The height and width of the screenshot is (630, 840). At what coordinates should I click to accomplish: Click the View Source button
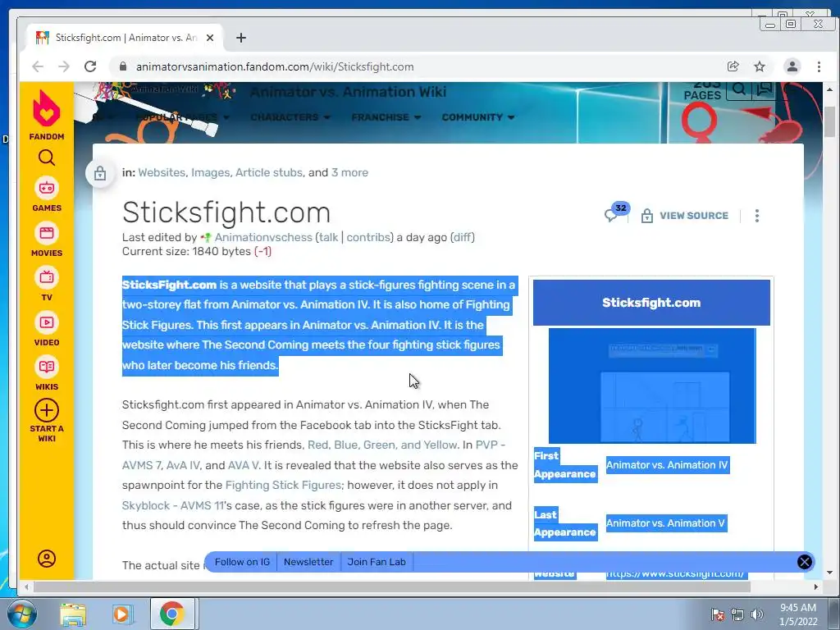click(685, 216)
